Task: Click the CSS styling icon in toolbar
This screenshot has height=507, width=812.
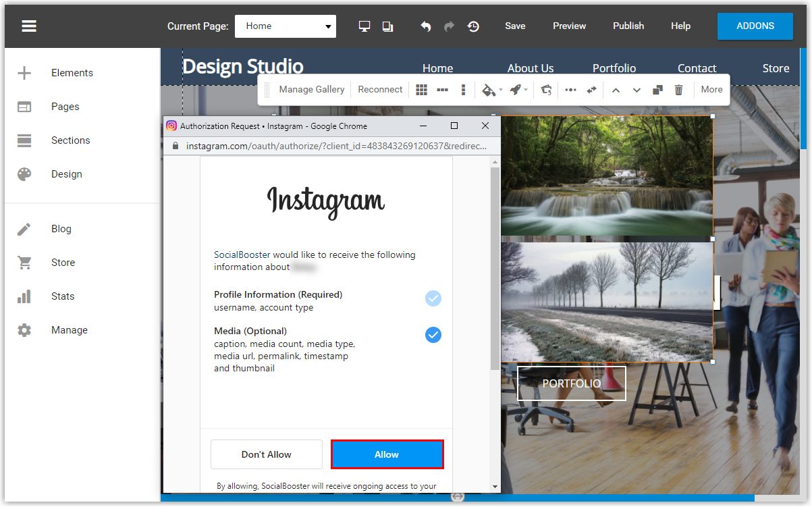Action: click(546, 90)
